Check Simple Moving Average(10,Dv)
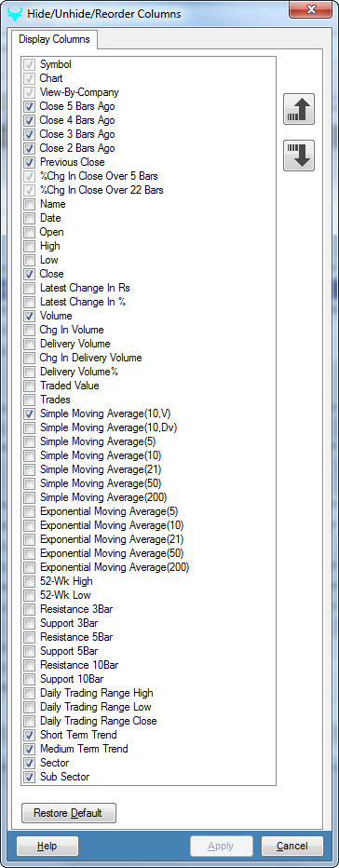 (30, 427)
